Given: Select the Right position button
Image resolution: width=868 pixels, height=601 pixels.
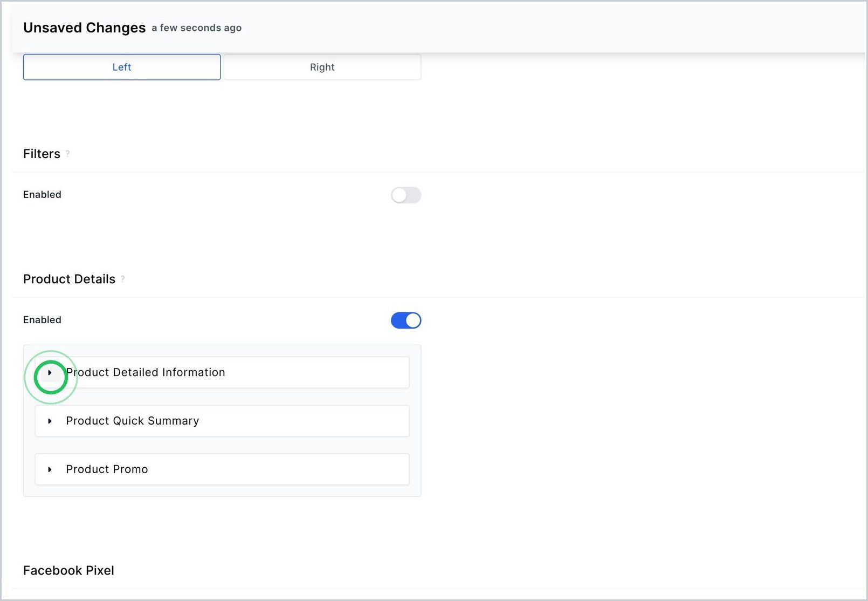Looking at the screenshot, I should (322, 67).
